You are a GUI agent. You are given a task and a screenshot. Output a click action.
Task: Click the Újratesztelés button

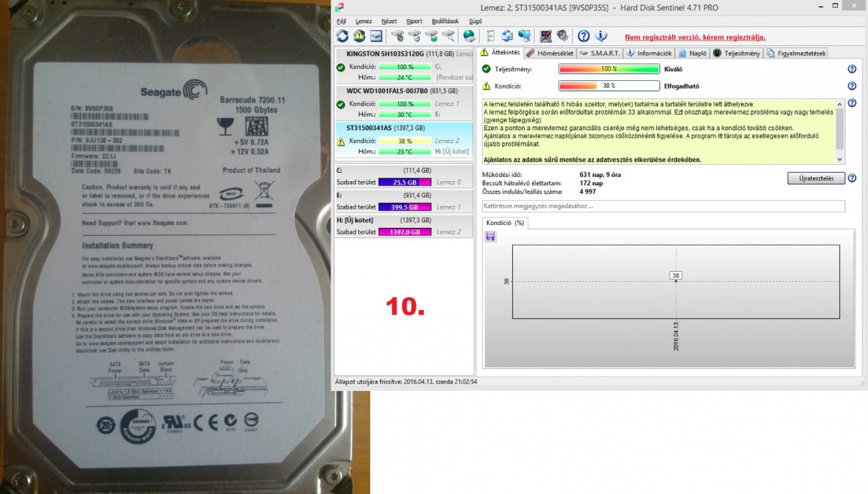(816, 178)
